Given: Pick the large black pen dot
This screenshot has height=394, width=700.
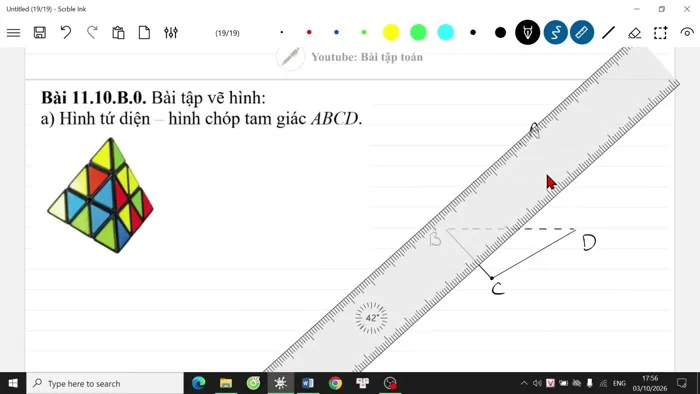Looking at the screenshot, I should tap(500, 32).
